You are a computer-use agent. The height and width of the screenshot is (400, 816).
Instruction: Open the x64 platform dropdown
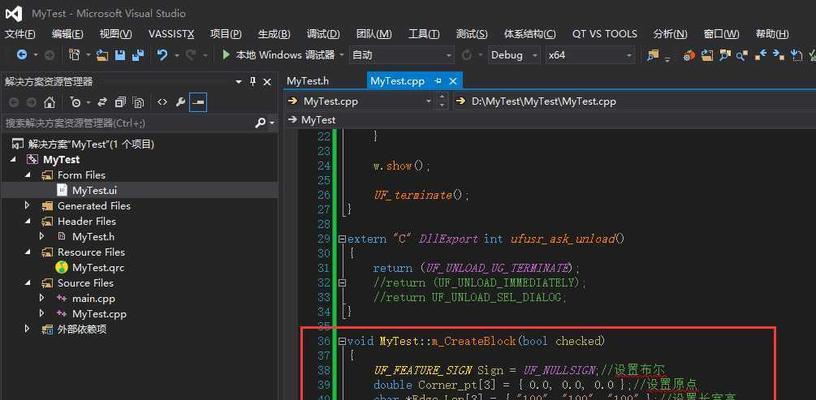tap(590, 55)
